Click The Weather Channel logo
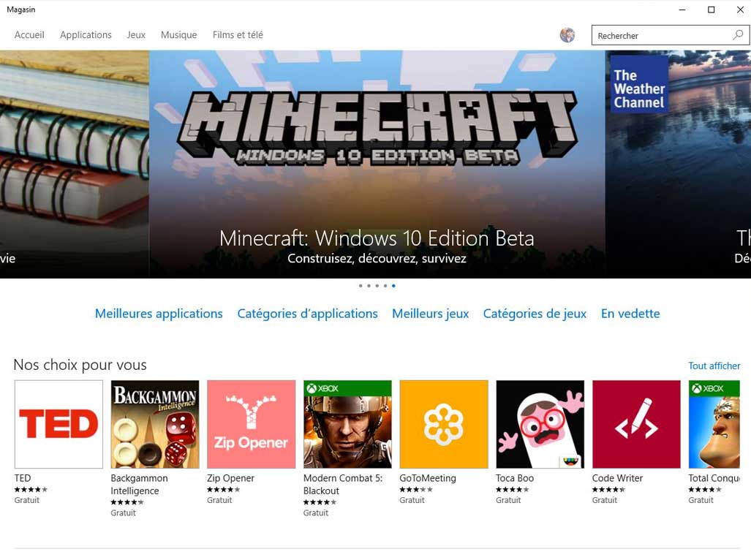 click(x=639, y=84)
